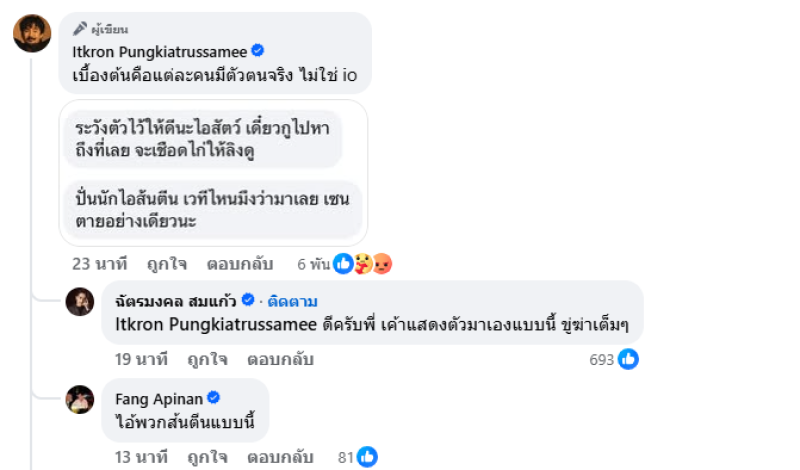Viewport: 800px width, 470px height.
Task: Like Itkron's comment with ถูกใจ
Action: (x=166, y=264)
